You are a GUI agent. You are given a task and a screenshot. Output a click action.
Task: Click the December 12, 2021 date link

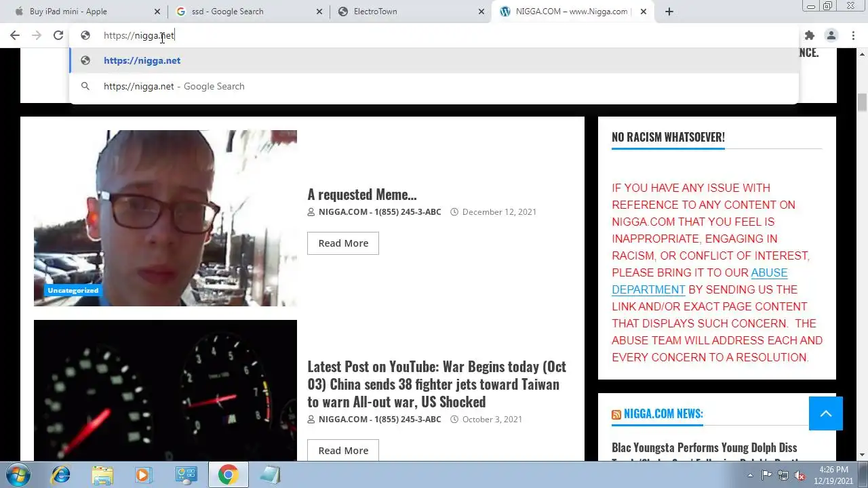click(499, 212)
